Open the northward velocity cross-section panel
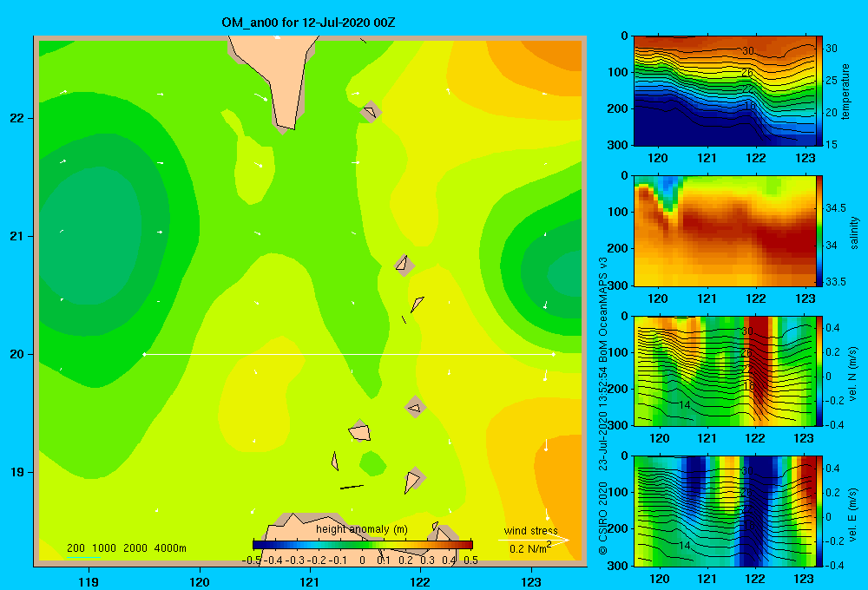 tap(725, 370)
